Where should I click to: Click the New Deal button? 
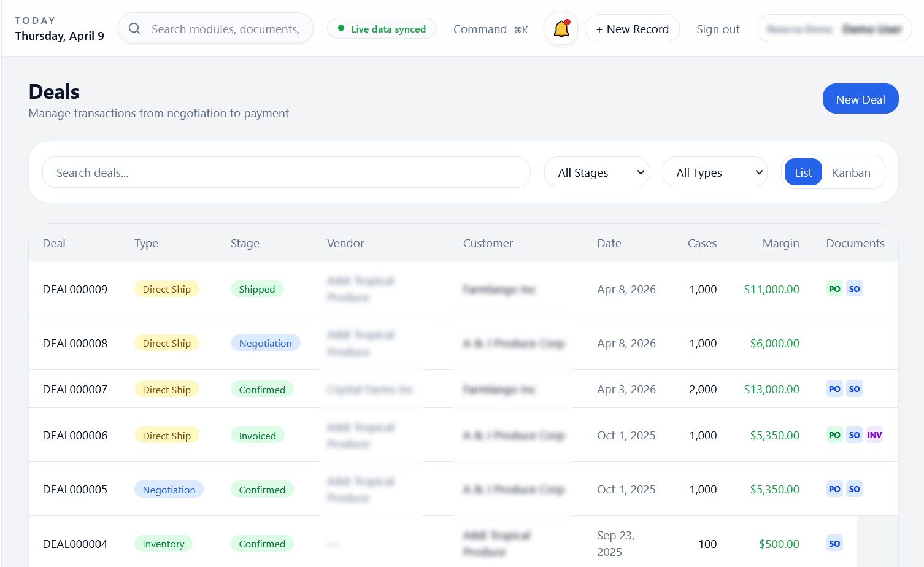click(x=860, y=99)
